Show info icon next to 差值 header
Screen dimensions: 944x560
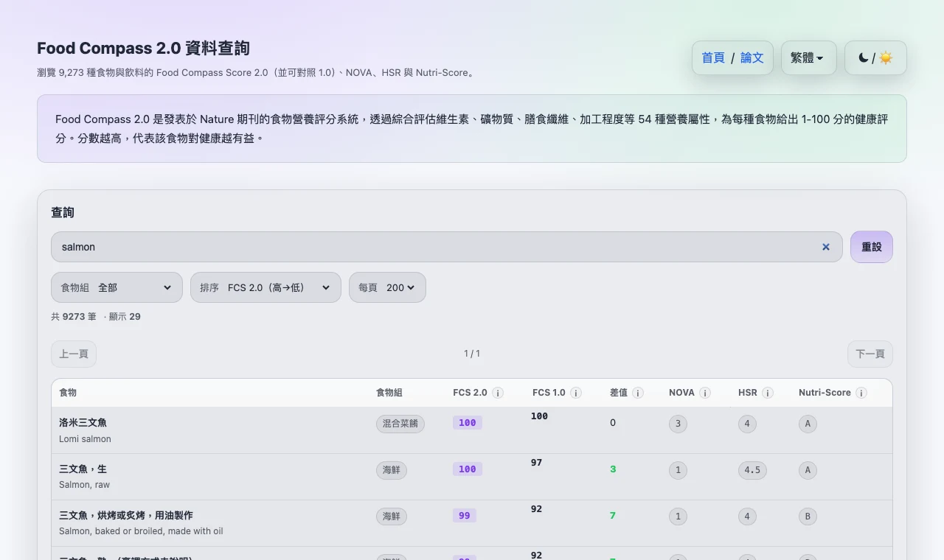638,393
